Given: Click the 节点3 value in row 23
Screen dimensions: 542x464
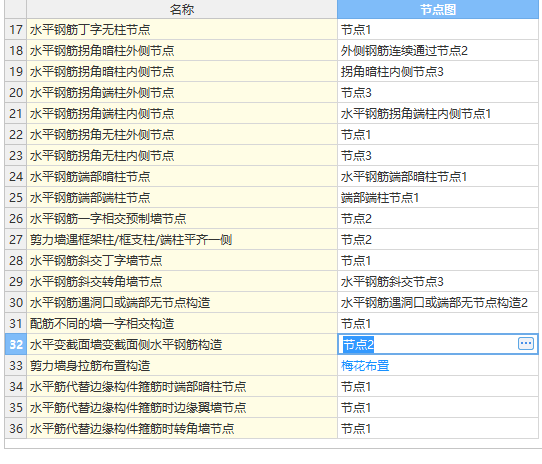Looking at the screenshot, I should [x=438, y=156].
